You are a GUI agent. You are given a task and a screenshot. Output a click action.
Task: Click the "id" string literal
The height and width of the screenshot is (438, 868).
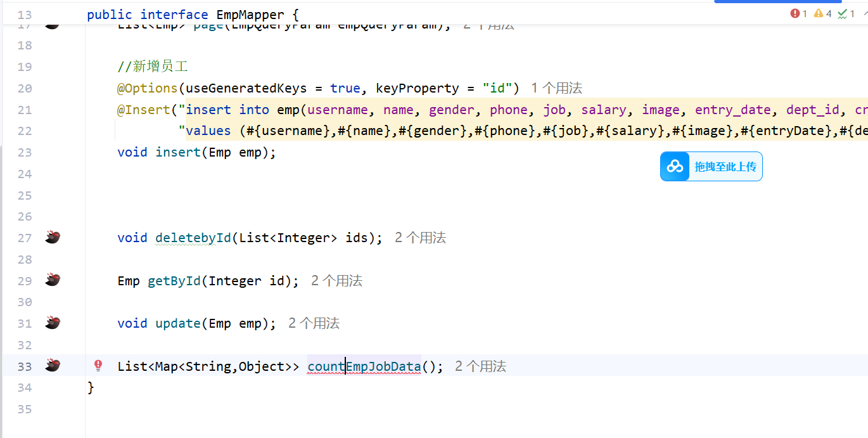[x=497, y=88]
